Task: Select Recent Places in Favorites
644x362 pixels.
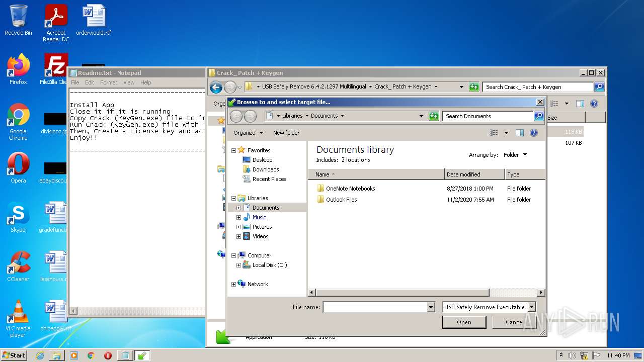Action: pyautogui.click(x=269, y=179)
